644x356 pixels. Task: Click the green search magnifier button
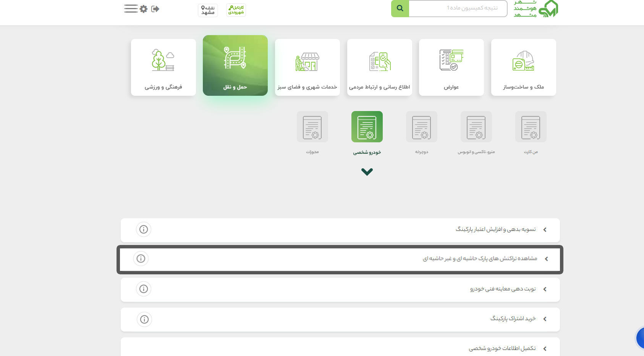click(400, 8)
